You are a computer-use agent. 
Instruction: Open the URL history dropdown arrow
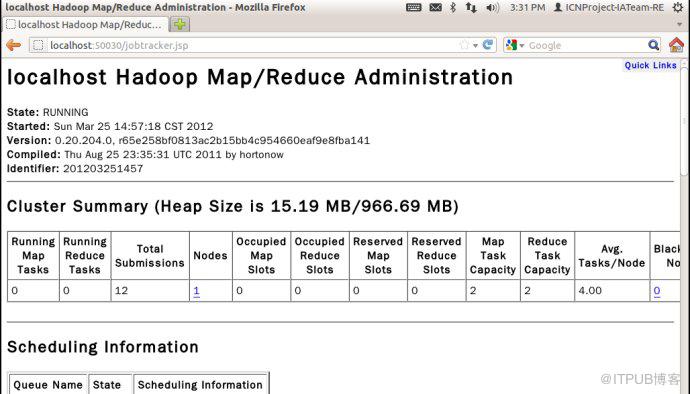pos(475,45)
